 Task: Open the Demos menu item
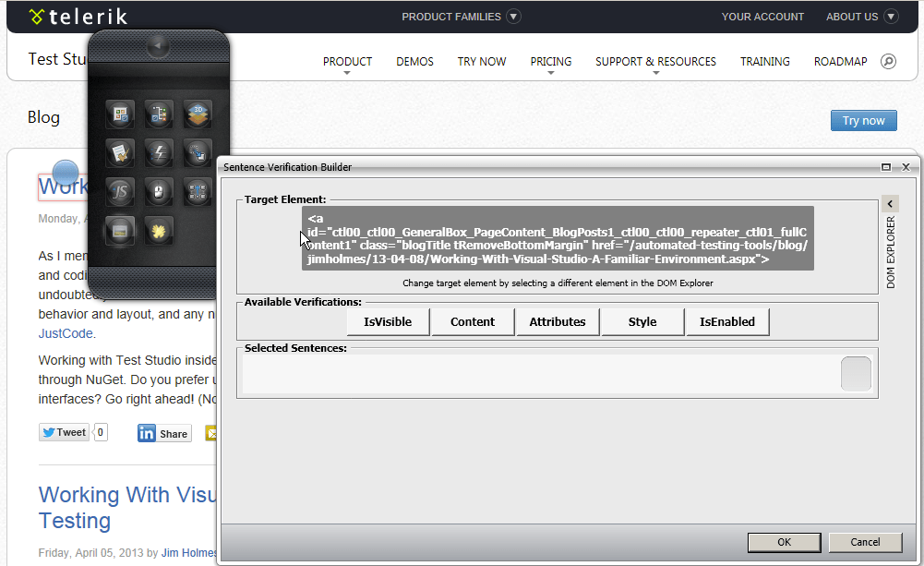pyautogui.click(x=414, y=61)
